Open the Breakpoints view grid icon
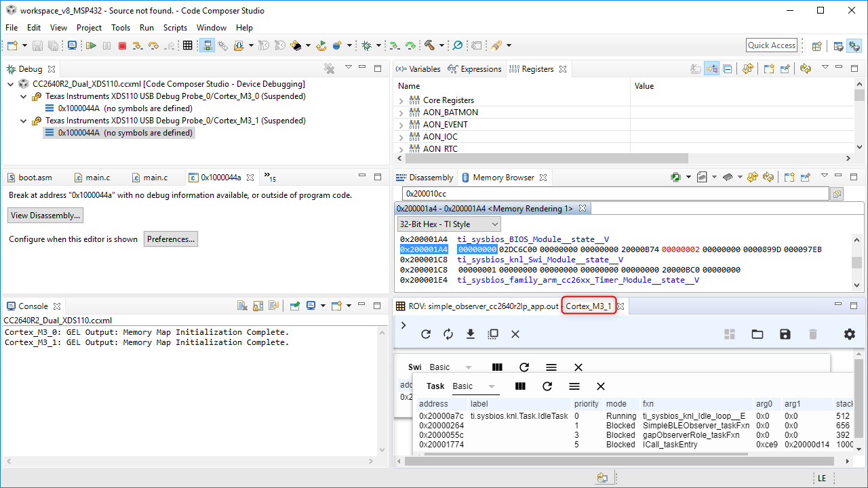 pyautogui.click(x=187, y=45)
